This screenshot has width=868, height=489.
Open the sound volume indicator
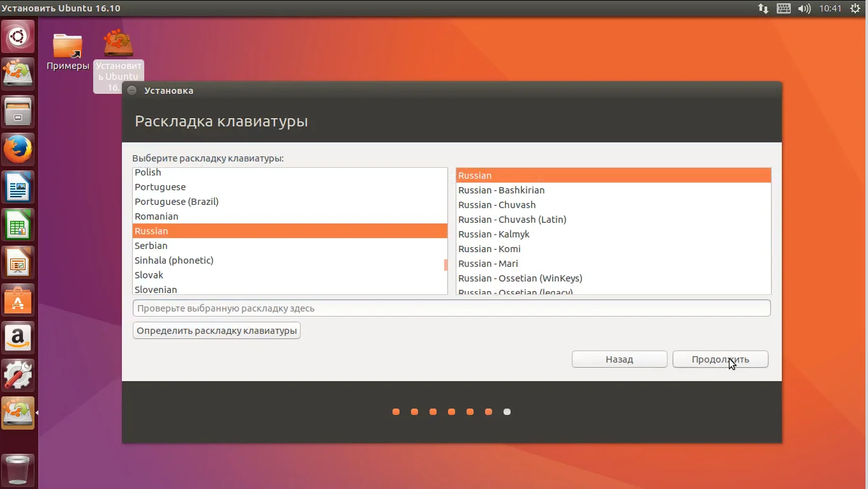tap(804, 8)
